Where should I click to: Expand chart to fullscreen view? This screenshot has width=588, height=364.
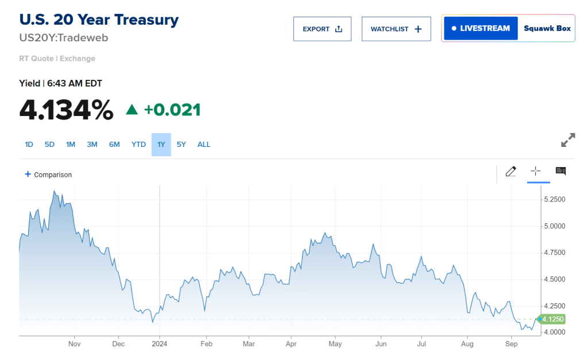pos(567,140)
